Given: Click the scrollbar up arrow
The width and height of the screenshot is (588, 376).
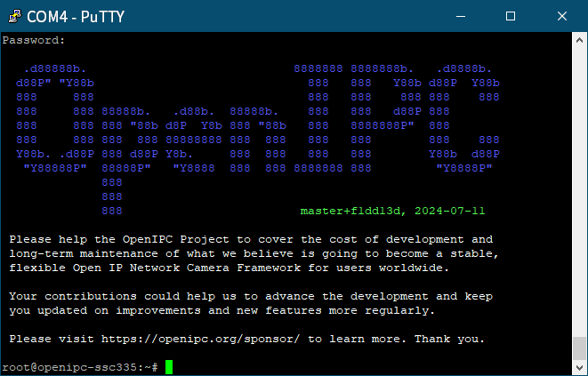Looking at the screenshot, I should coord(579,40).
